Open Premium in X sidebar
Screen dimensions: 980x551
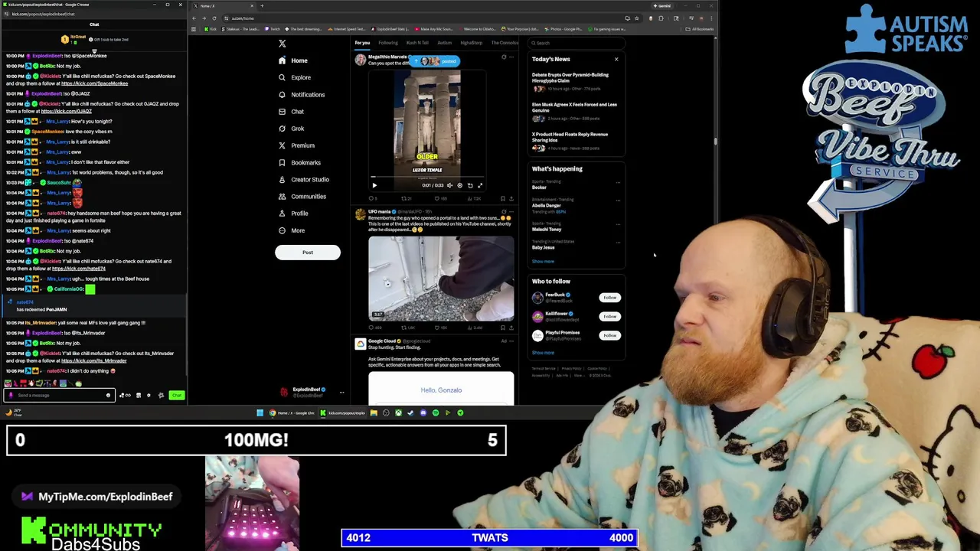[x=296, y=145]
